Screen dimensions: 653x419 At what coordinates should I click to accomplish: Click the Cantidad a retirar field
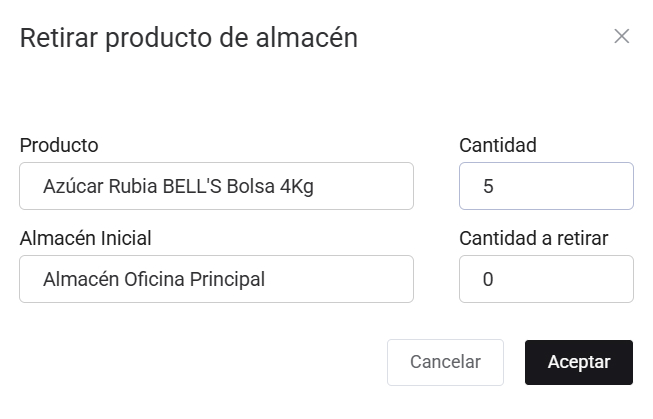coord(546,279)
